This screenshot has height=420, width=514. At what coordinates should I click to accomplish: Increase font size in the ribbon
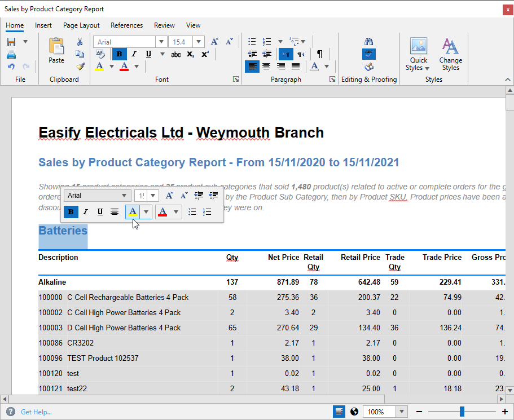[x=215, y=42]
